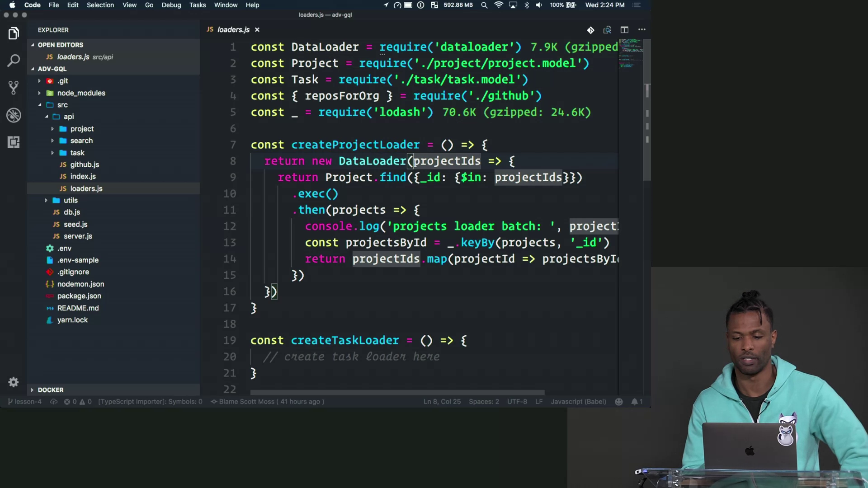This screenshot has width=868, height=488.
Task: Open server.js in the file tree
Action: click(x=113, y=236)
